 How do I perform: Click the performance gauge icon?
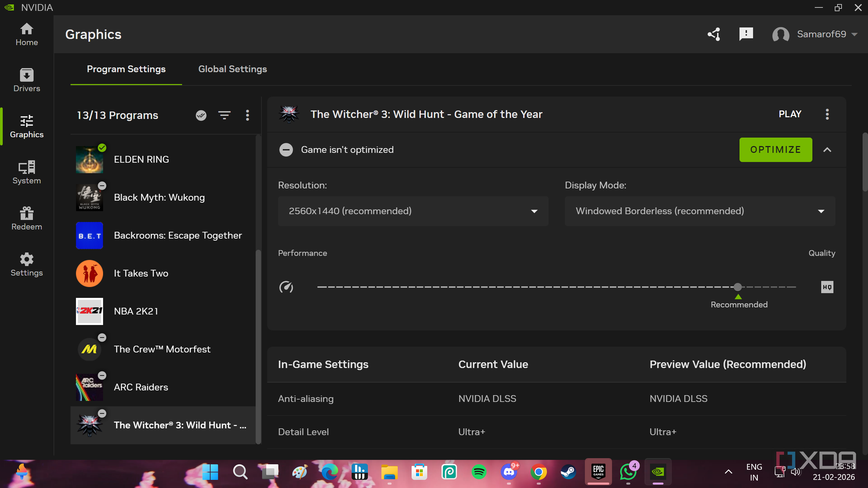coord(286,287)
